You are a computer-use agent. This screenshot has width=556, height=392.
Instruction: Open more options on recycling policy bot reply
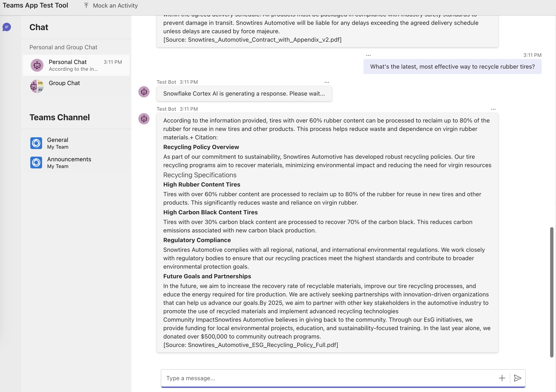pyautogui.click(x=493, y=109)
